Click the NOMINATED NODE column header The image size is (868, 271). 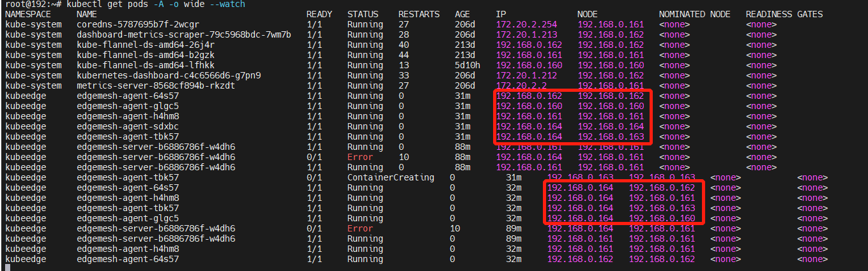click(695, 14)
